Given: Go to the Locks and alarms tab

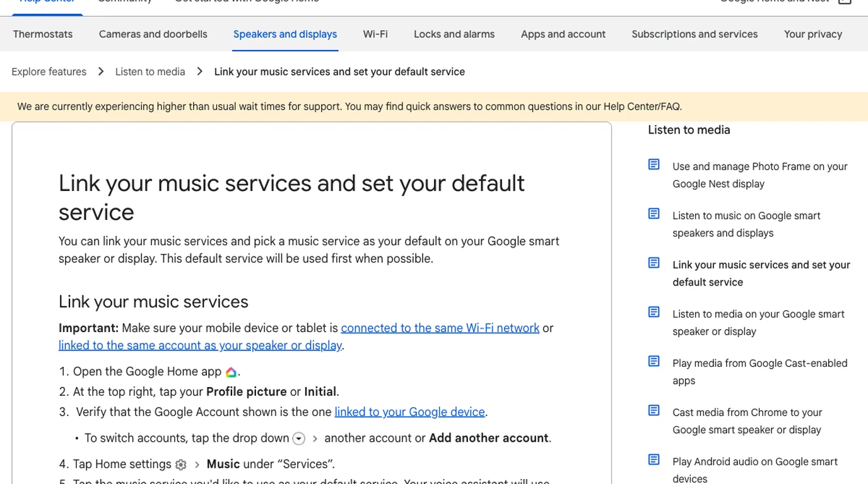Looking at the screenshot, I should point(454,34).
